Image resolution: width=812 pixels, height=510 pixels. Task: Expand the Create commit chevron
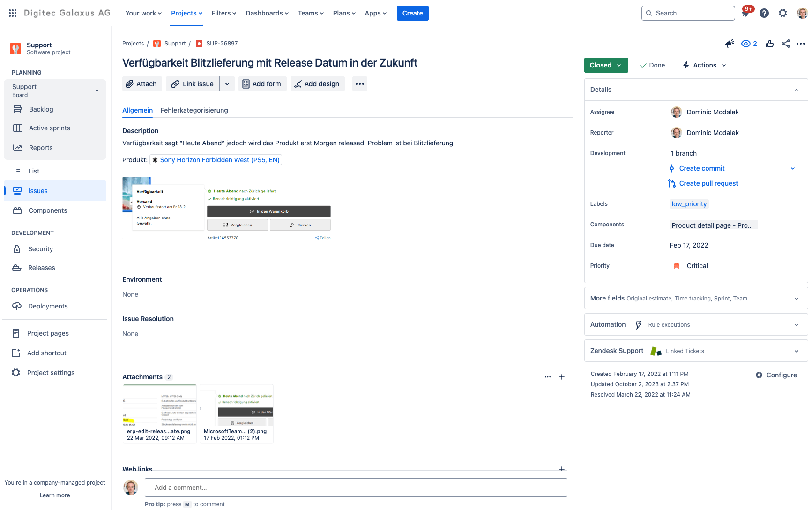coord(793,168)
